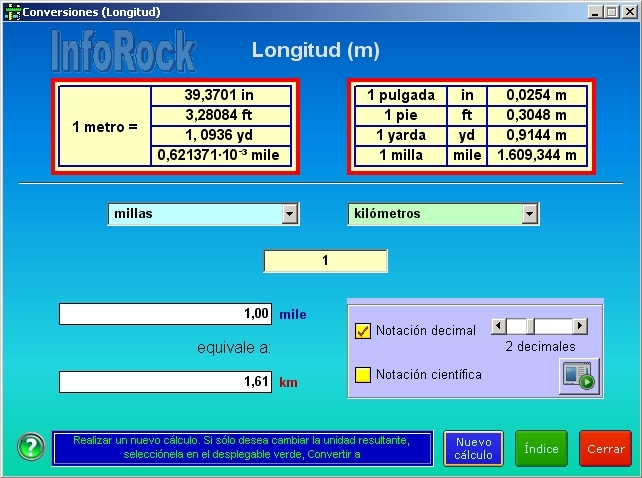Click the decimals slider thumb
This screenshot has height=478, width=642.
[x=531, y=326]
